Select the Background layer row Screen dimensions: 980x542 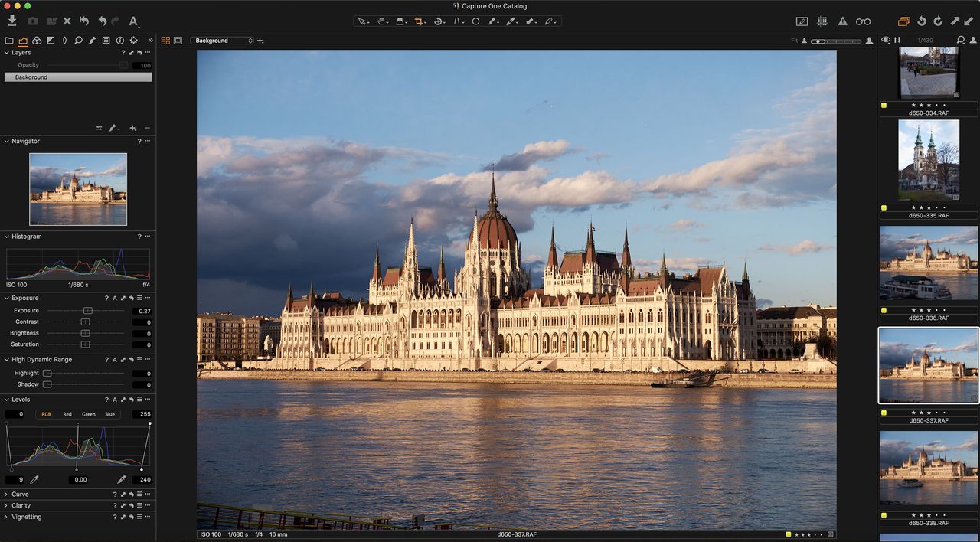coord(78,77)
